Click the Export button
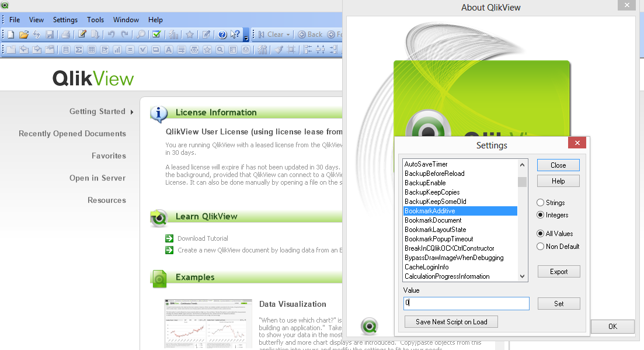The height and width of the screenshot is (350, 644). 559,272
